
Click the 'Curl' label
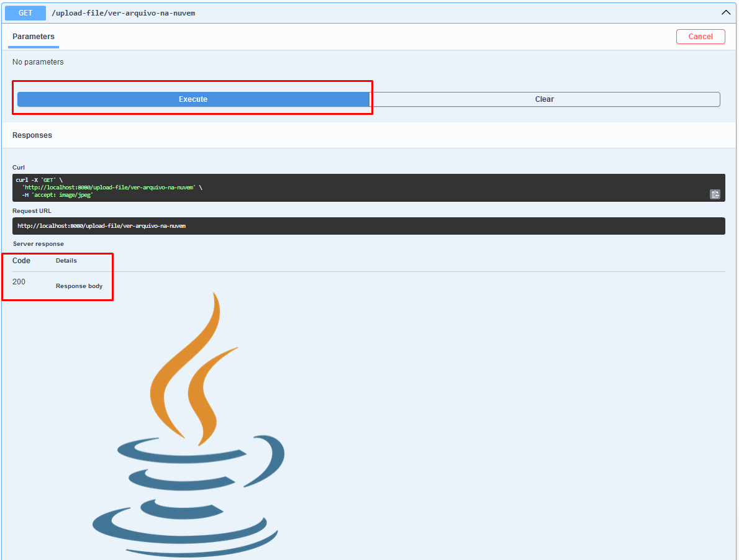19,167
